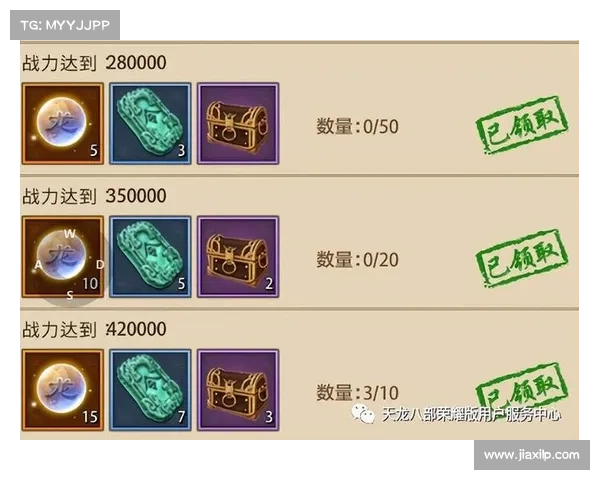Select jade token with quantity 5
The height and width of the screenshot is (480, 600).
[x=150, y=257]
